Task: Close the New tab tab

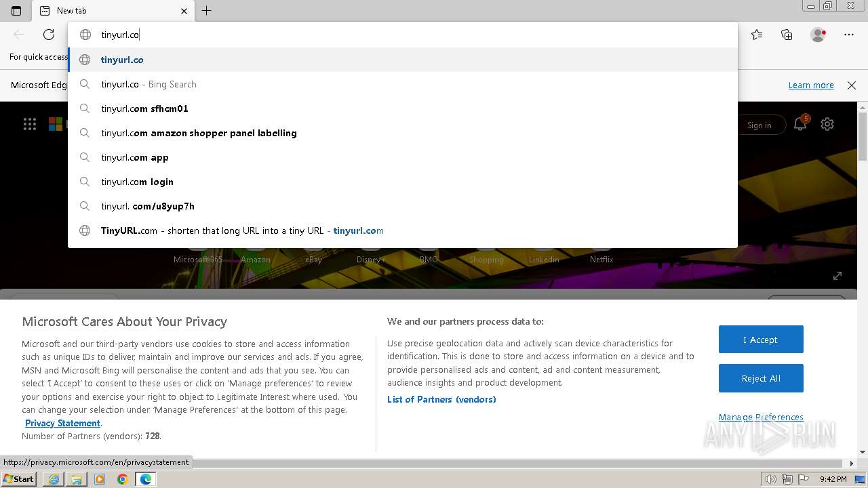Action: click(184, 11)
